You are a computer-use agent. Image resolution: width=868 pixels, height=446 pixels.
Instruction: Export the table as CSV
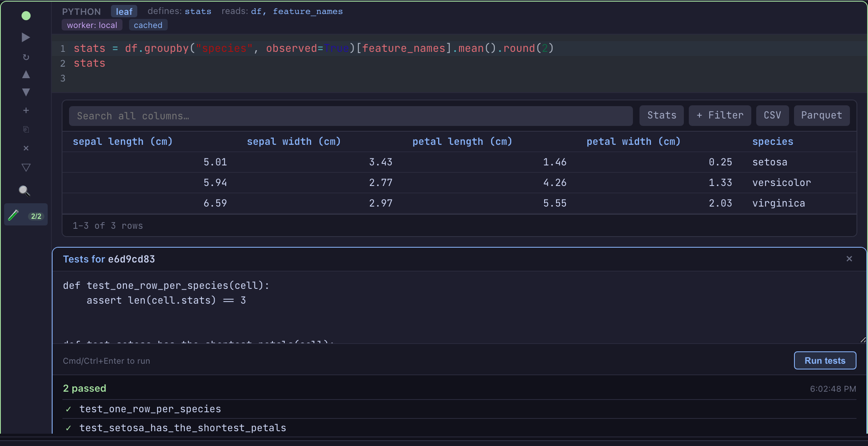click(x=772, y=116)
